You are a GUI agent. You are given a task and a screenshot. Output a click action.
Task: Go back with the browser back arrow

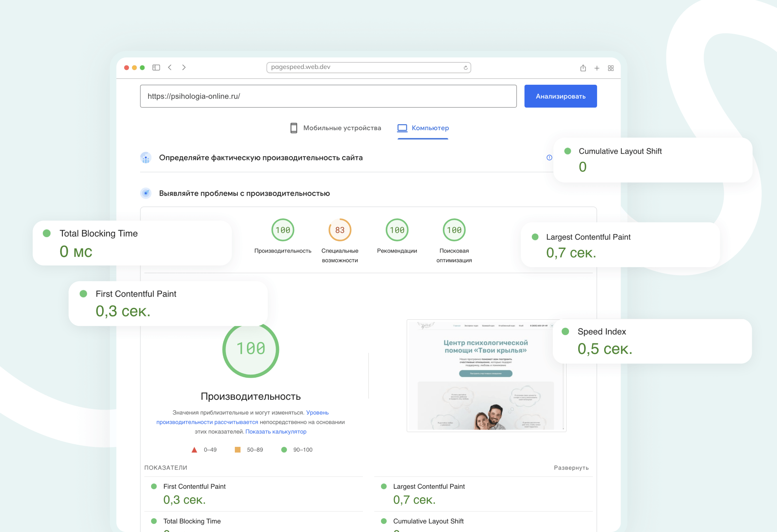point(170,67)
